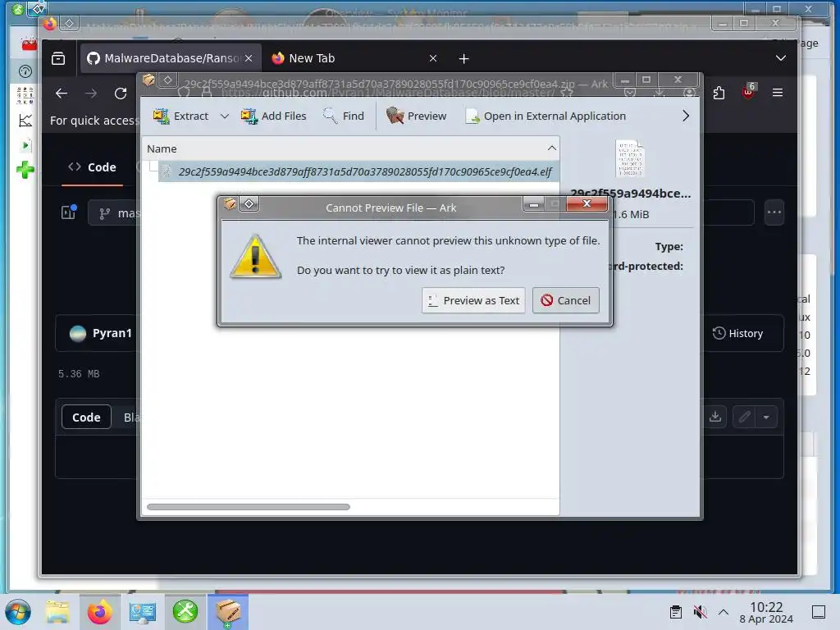The width and height of the screenshot is (840, 630).
Task: Click the chart icon in left sidebar
Action: coord(25,121)
